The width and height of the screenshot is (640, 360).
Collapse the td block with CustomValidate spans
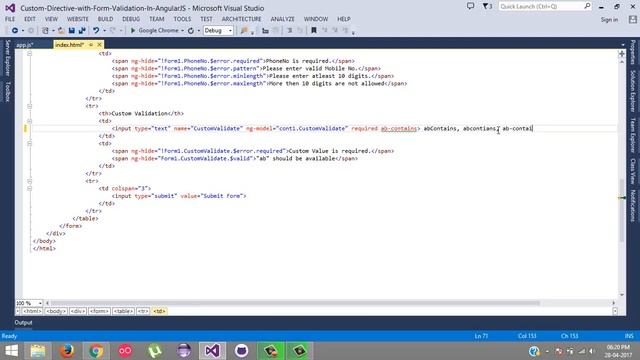29,144
